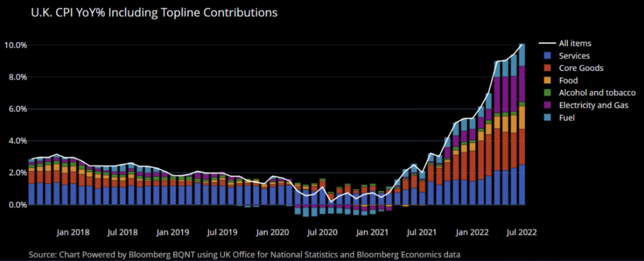The width and height of the screenshot is (644, 261).
Task: Click the Bloomberg BQNT source note
Action: click(x=244, y=255)
